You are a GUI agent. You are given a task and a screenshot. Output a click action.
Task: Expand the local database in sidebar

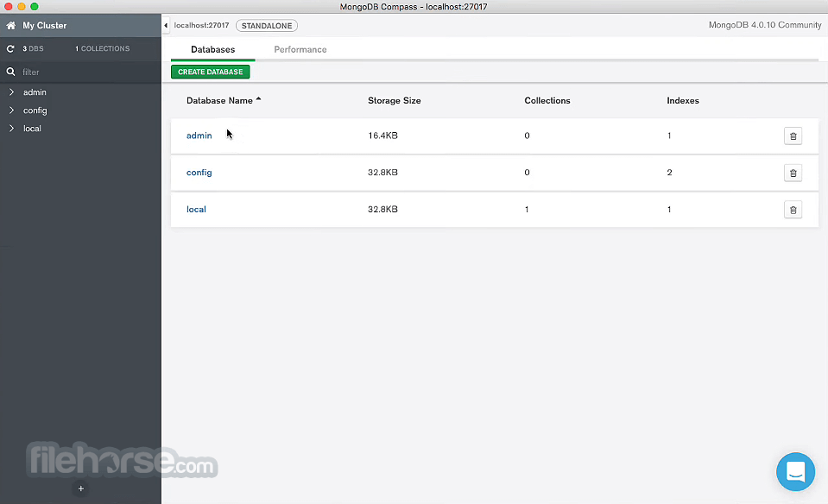pos(11,129)
